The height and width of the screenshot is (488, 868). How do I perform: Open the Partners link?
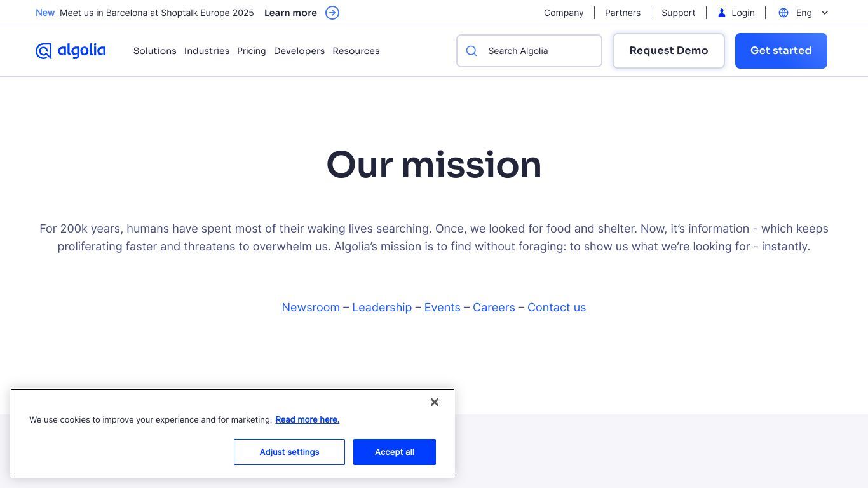(x=623, y=13)
